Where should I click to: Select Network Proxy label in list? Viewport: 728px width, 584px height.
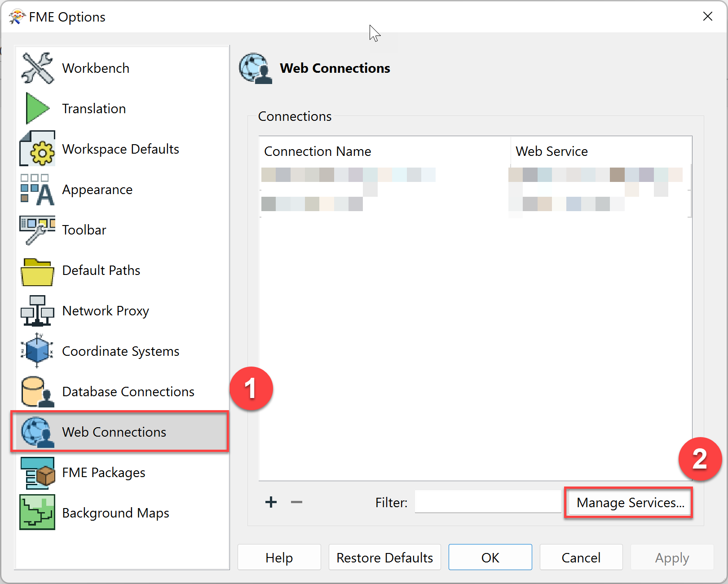click(x=106, y=311)
